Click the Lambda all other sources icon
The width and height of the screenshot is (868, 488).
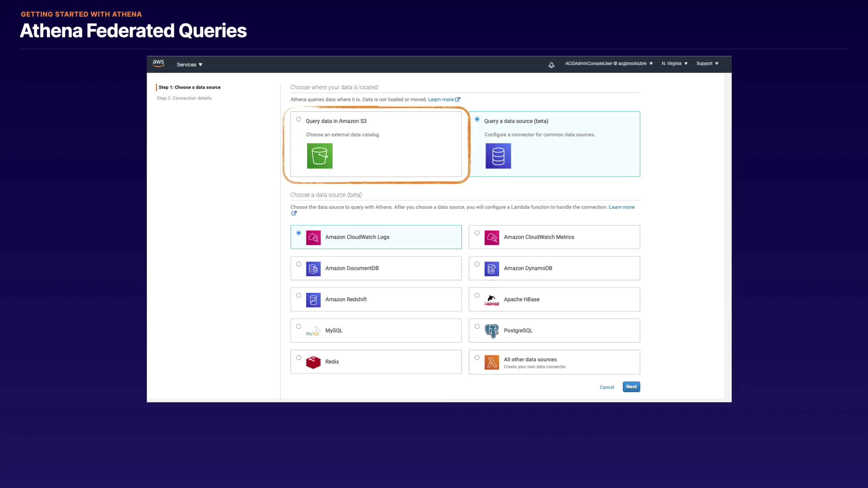point(491,362)
